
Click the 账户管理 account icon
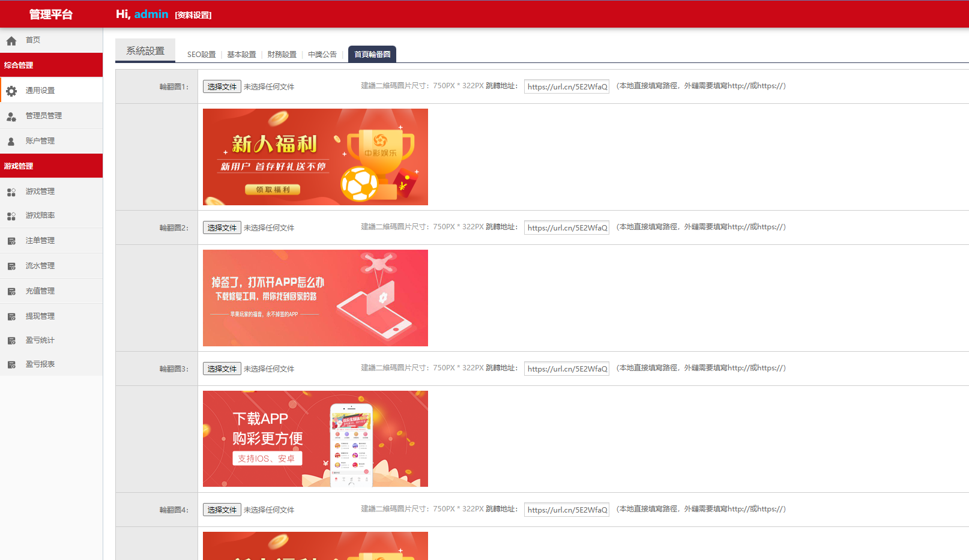pos(11,140)
